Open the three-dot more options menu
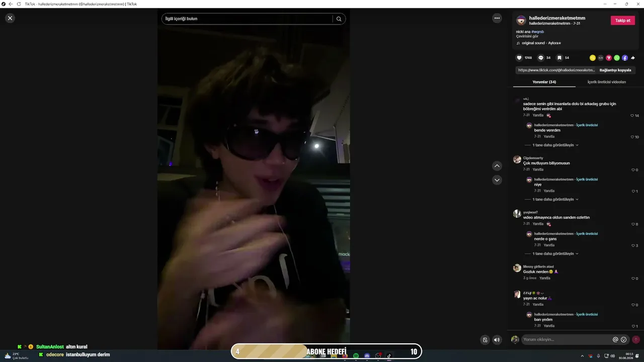The width and height of the screenshot is (644, 362). click(x=497, y=18)
